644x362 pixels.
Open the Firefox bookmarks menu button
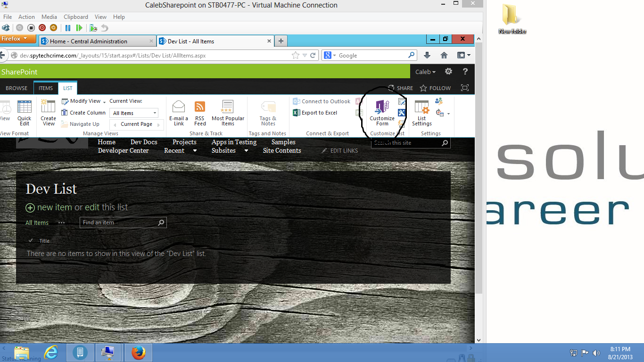click(x=463, y=55)
